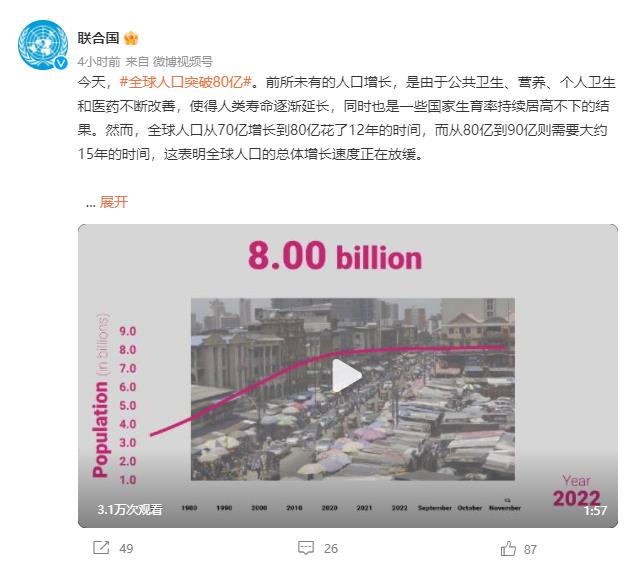Click the crown membership icon beside 联合国
Image resolution: width=635 pixels, height=566 pixels.
tap(131, 38)
